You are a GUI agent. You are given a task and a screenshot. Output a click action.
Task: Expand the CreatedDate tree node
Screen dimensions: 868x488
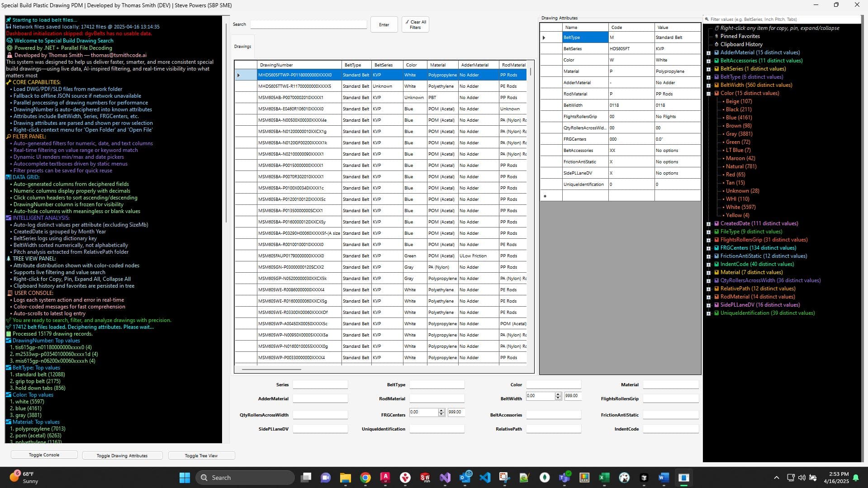[x=708, y=223]
